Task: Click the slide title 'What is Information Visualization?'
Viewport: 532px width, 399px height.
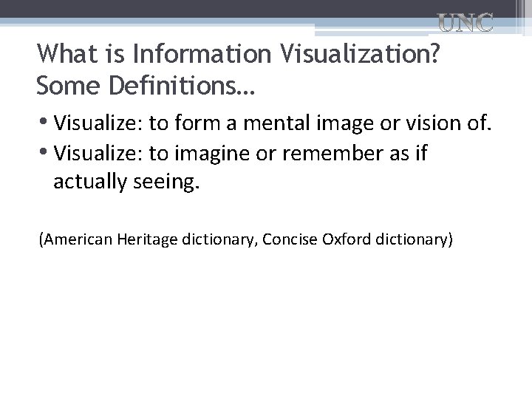Action: point(238,54)
